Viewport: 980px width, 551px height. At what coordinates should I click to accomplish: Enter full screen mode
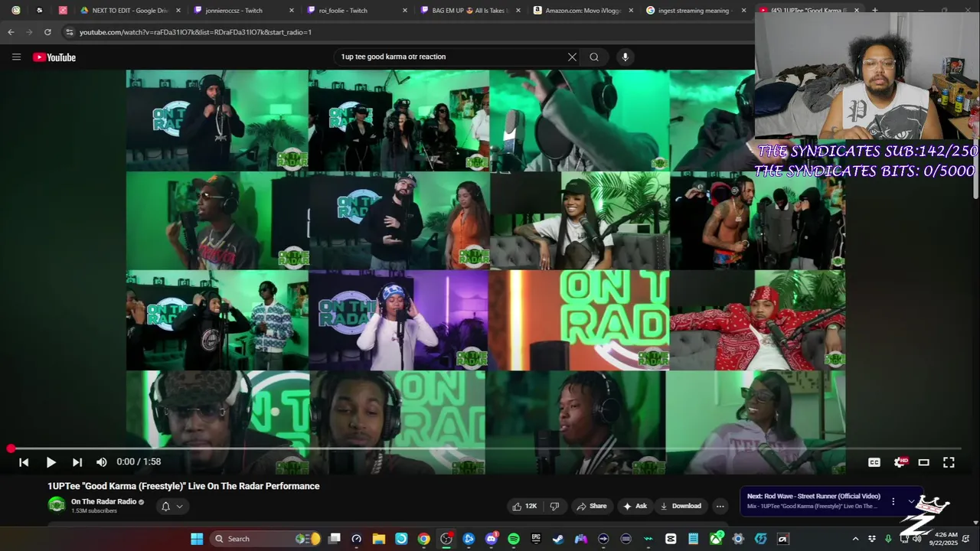949,462
